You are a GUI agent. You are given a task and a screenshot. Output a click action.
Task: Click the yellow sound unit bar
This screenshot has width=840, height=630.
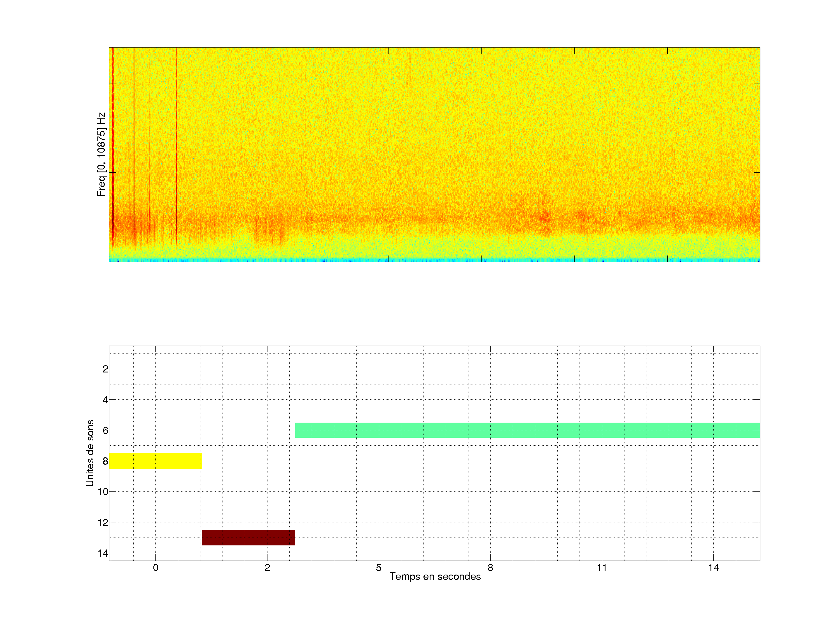click(155, 461)
